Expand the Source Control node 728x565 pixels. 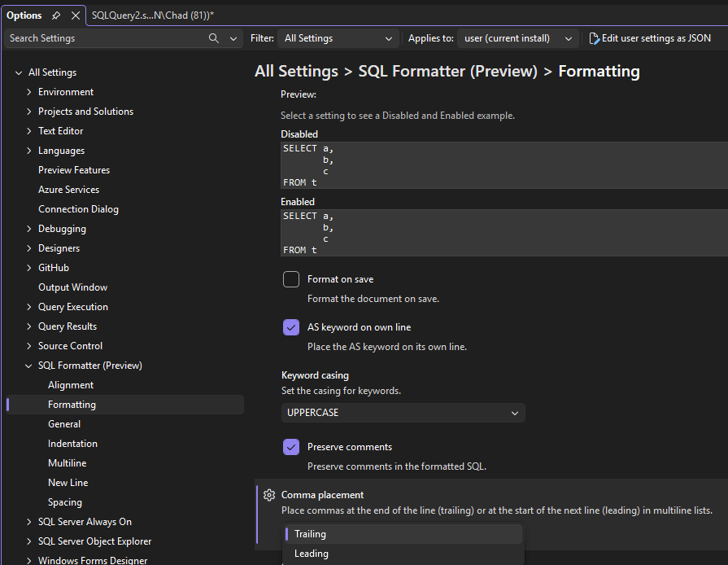[x=28, y=346]
